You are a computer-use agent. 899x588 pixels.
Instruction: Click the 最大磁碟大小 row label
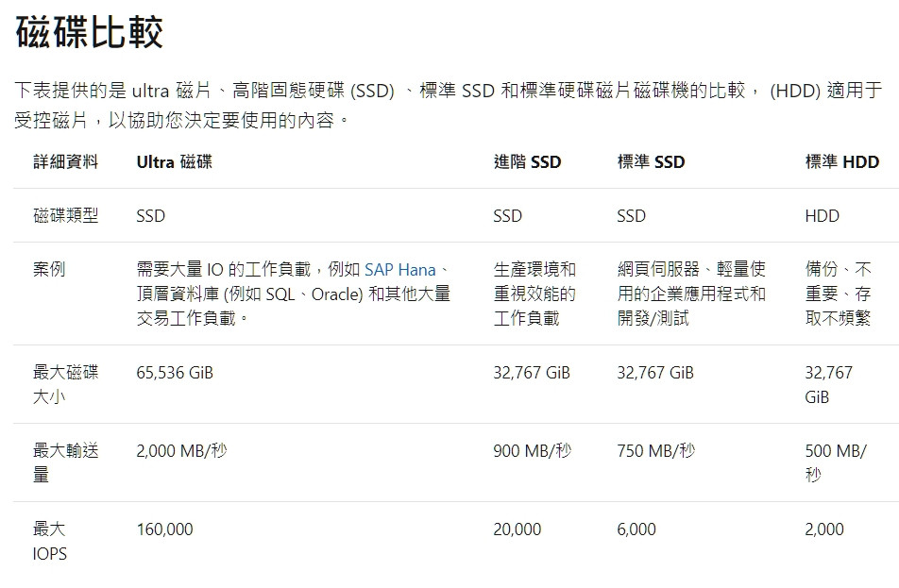coord(65,384)
